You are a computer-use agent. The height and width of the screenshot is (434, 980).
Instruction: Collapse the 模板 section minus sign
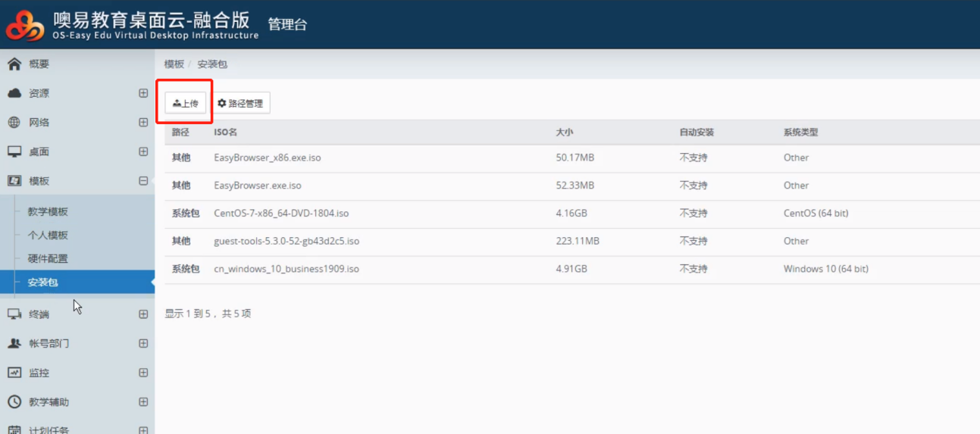143,181
